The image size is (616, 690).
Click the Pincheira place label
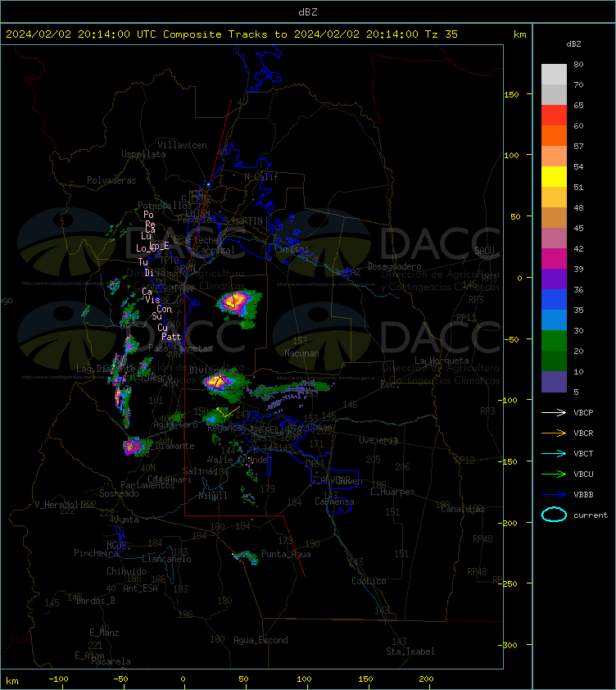[x=96, y=552]
